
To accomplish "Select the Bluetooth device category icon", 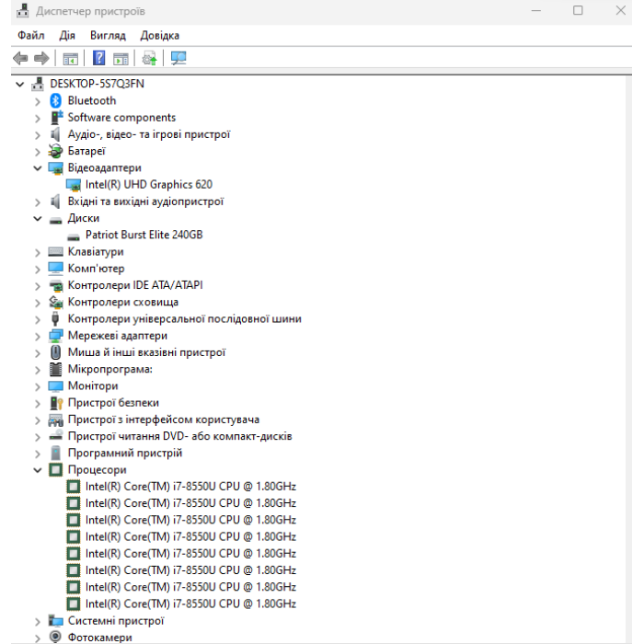I will coord(56,100).
